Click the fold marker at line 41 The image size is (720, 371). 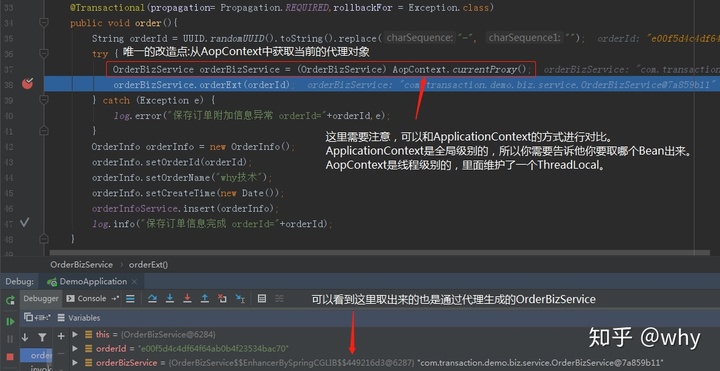[44, 131]
